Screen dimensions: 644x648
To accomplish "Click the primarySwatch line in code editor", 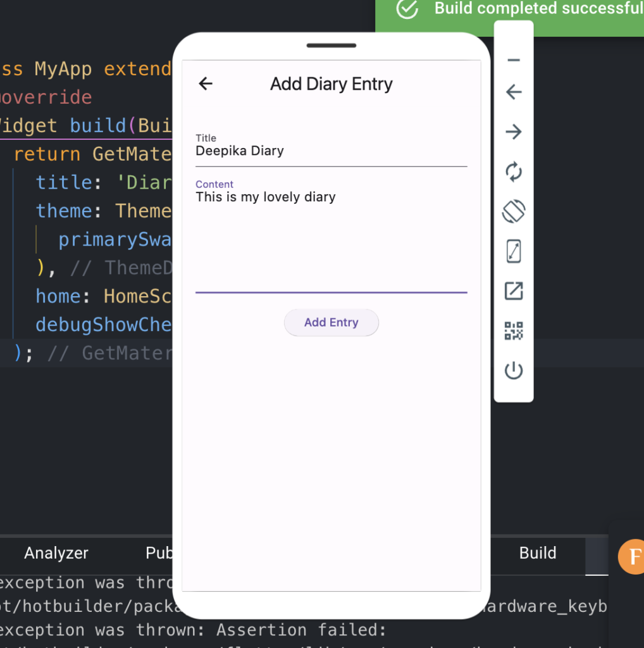I will [x=115, y=239].
